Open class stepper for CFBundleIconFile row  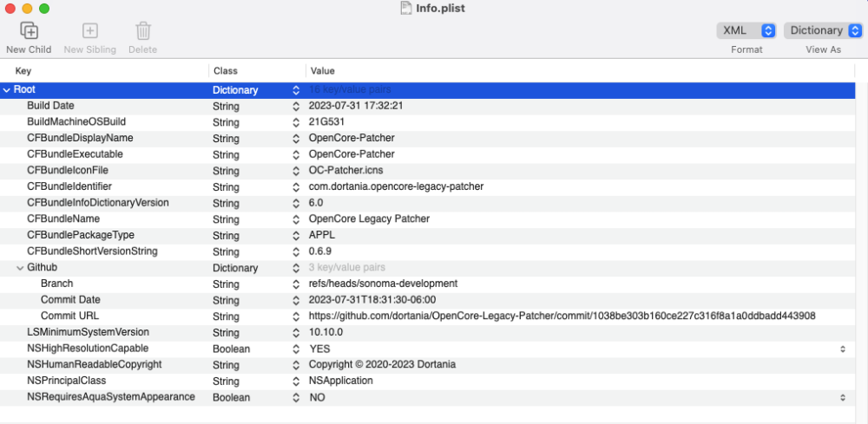pyautogui.click(x=296, y=171)
